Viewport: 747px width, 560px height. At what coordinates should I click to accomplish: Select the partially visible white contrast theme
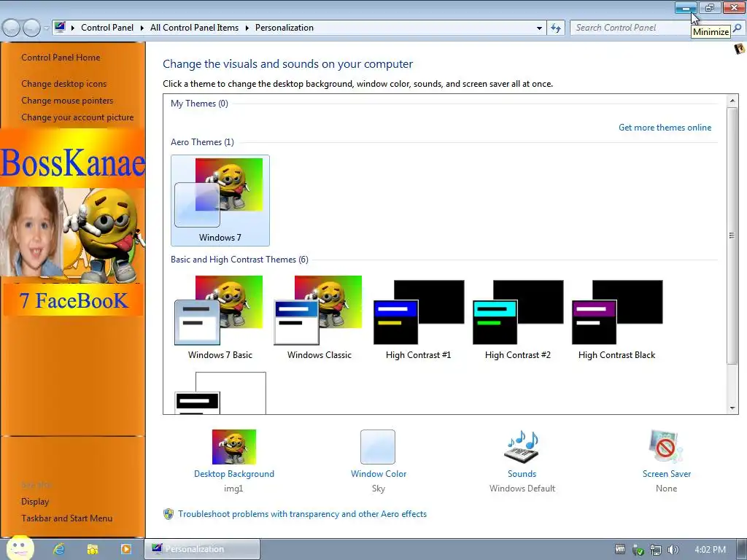(220, 393)
